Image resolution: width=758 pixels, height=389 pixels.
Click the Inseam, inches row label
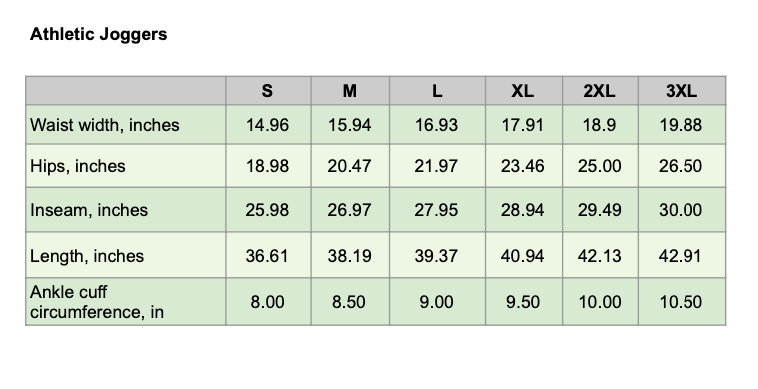[89, 210]
